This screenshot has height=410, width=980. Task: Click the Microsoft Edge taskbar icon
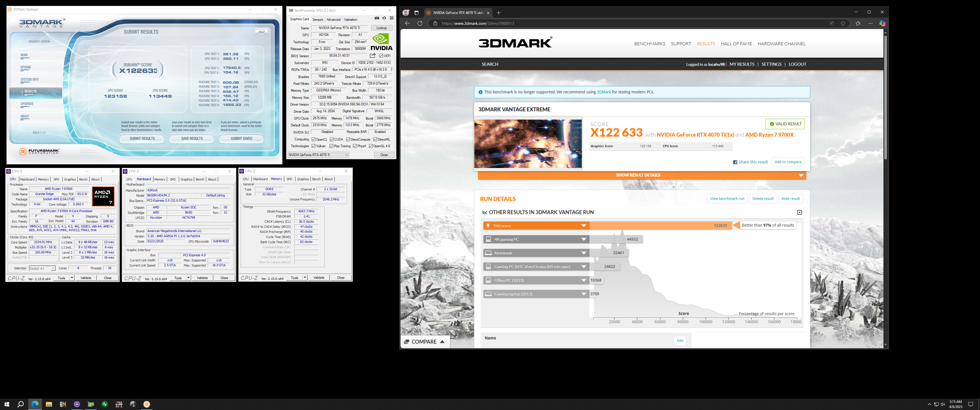pyautogui.click(x=35, y=404)
